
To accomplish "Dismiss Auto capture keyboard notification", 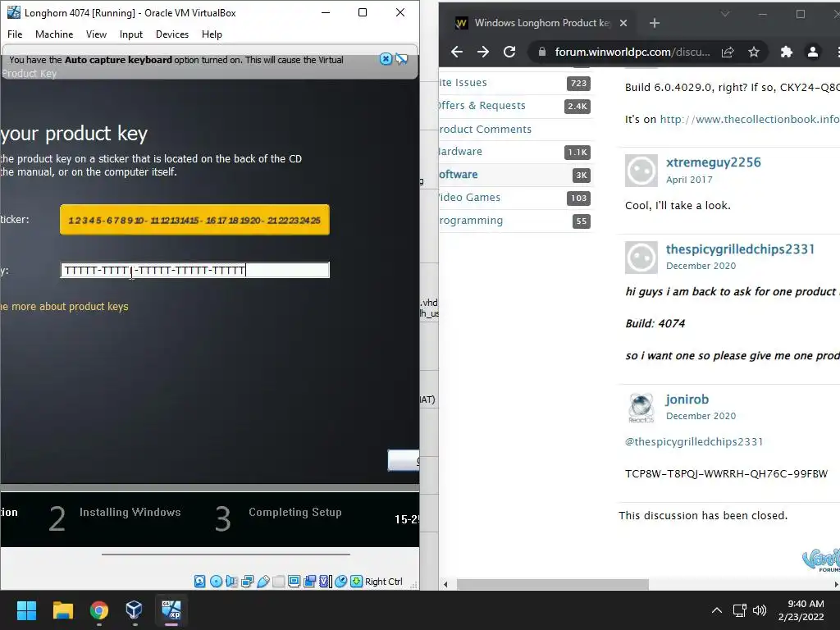I will [x=386, y=59].
